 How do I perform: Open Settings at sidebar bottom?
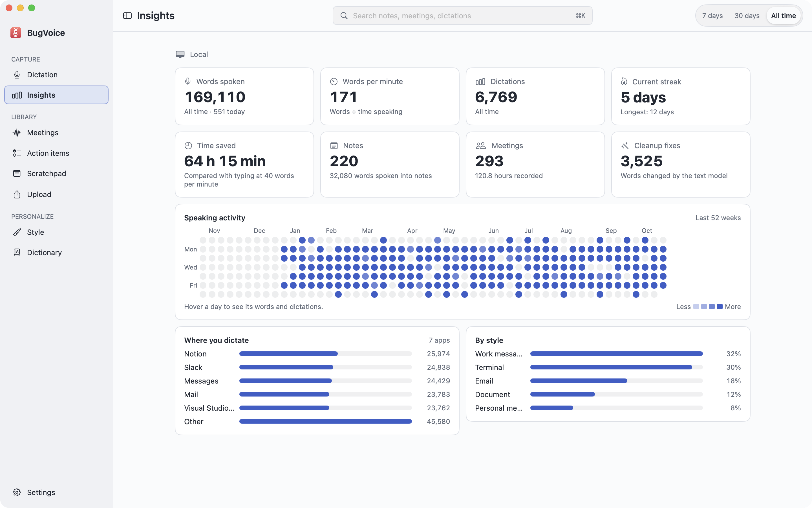click(56, 492)
